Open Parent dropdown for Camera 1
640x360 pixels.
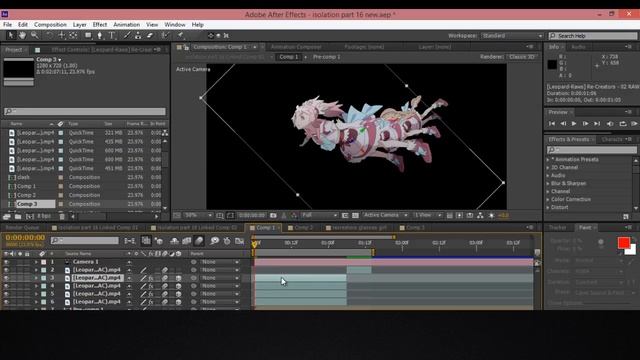[x=220, y=262]
